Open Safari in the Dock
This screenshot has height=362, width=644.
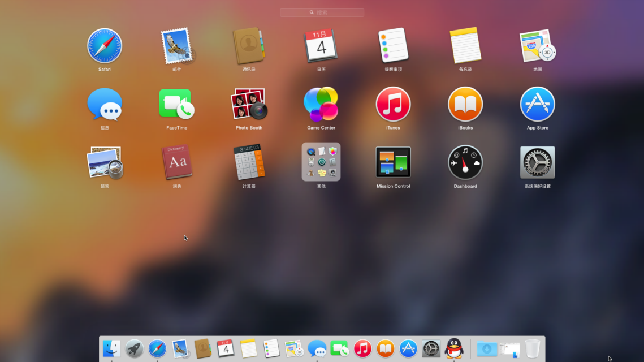point(157,349)
